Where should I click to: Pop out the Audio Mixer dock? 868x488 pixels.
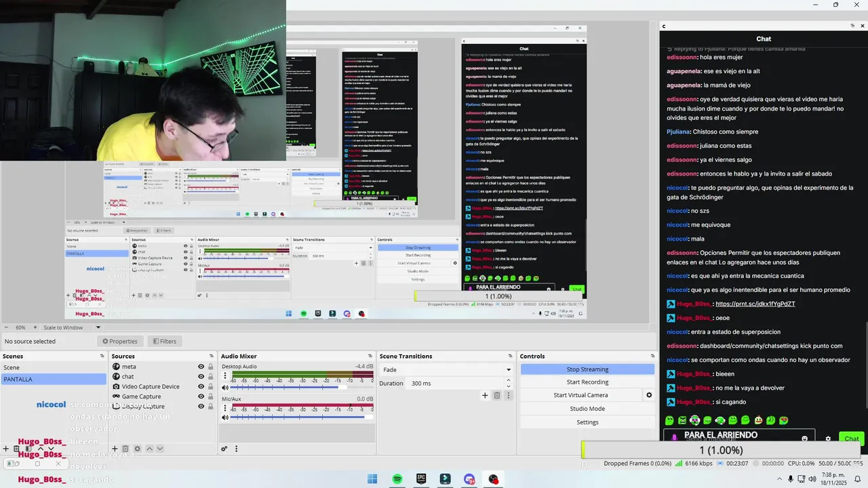point(370,356)
